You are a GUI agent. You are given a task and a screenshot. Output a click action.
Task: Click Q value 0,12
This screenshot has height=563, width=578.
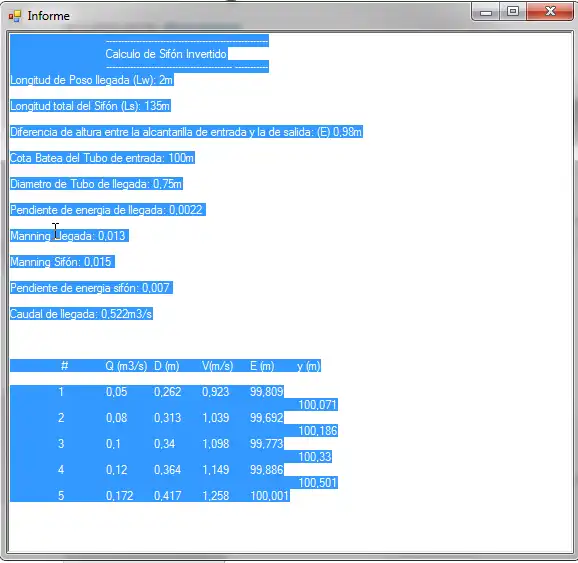[116, 470]
